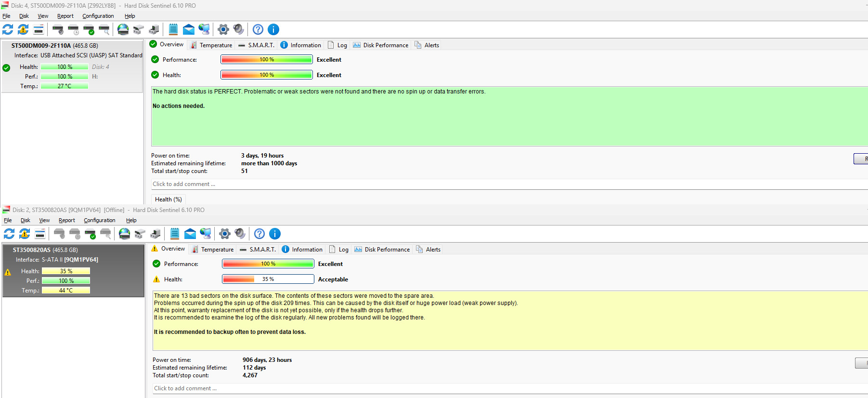Open Information tab in ST3500820AS window

(x=302, y=249)
